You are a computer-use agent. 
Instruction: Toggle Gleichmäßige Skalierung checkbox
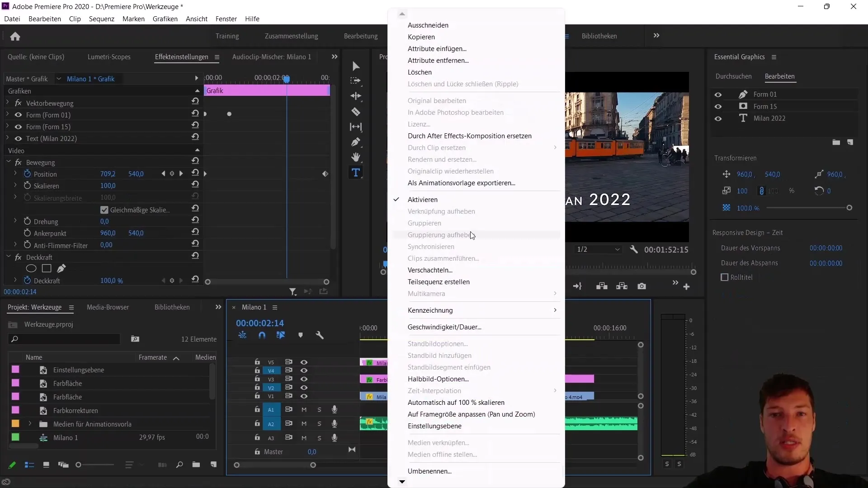[104, 210]
